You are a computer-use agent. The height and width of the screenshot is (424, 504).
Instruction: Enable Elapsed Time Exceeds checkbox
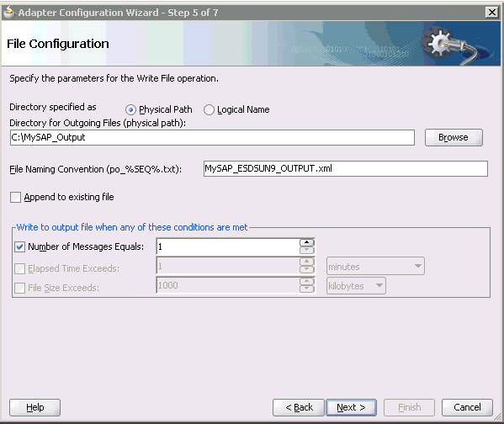(x=19, y=268)
